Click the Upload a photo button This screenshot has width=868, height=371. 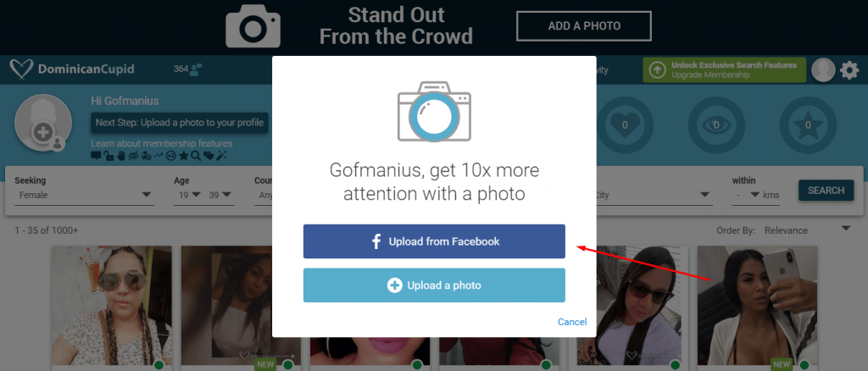(434, 285)
